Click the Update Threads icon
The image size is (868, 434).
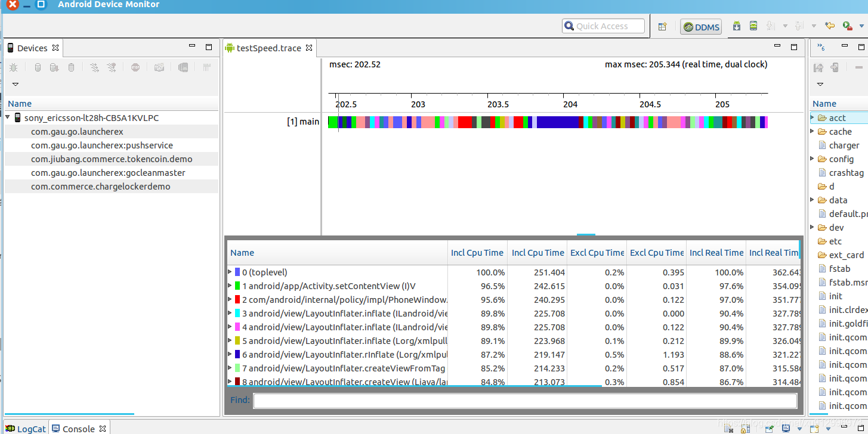94,68
